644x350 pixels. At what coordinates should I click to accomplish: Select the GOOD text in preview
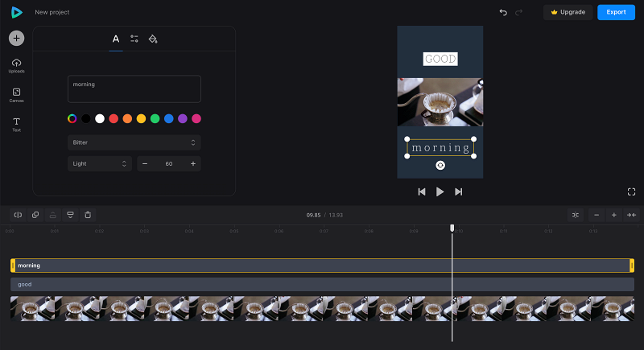(x=440, y=59)
